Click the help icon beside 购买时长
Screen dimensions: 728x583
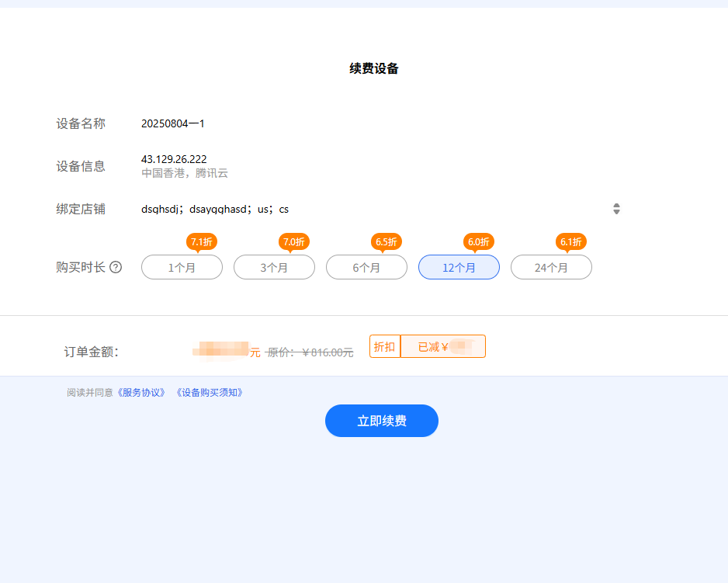pyautogui.click(x=116, y=267)
